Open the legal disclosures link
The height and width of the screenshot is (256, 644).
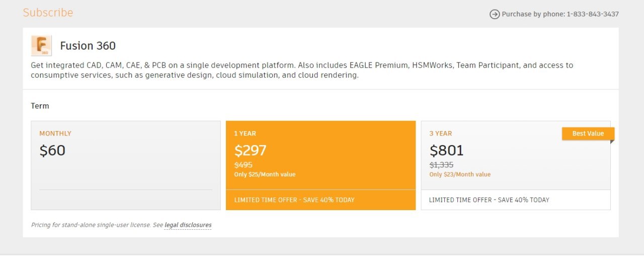188,225
